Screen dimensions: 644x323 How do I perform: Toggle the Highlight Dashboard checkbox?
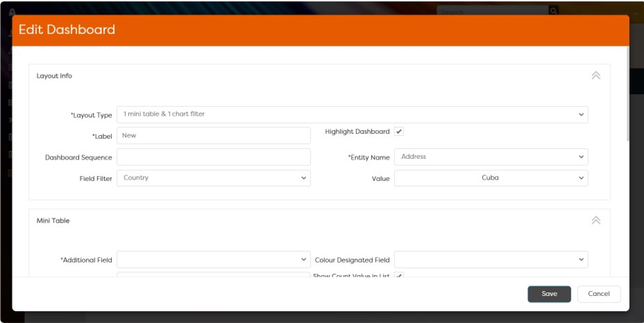[x=399, y=132]
